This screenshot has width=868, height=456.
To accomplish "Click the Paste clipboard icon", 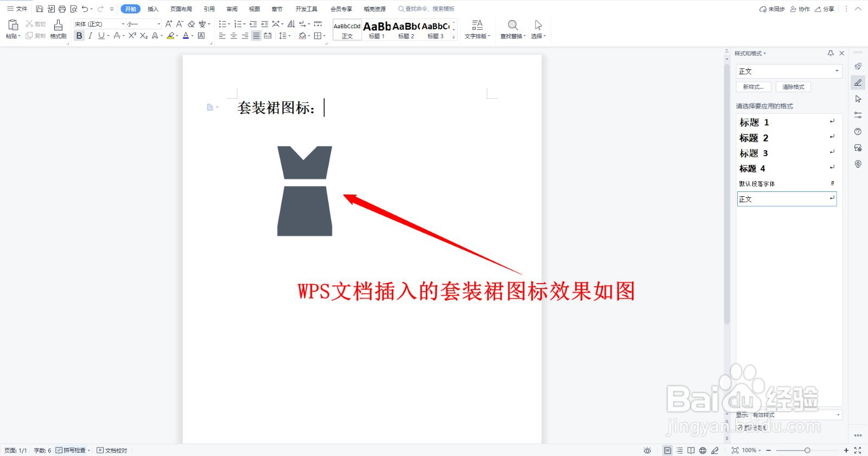I will click(13, 25).
